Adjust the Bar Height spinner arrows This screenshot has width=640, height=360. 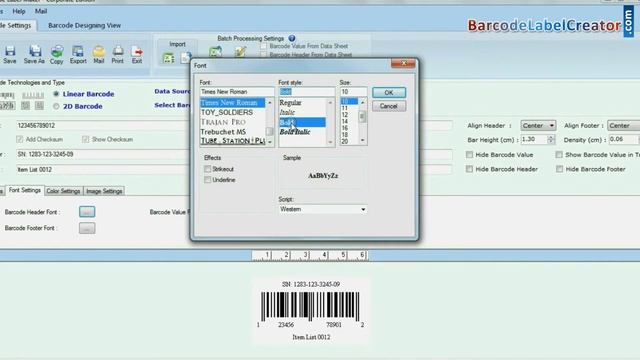tap(551, 140)
